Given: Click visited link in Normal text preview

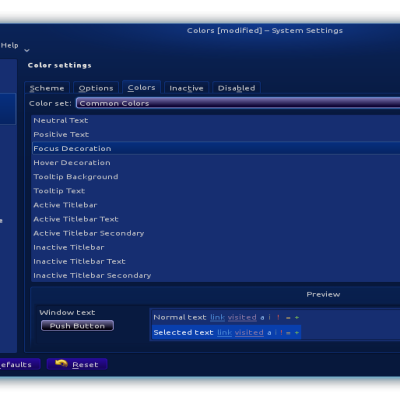Looking at the screenshot, I should [x=242, y=317].
